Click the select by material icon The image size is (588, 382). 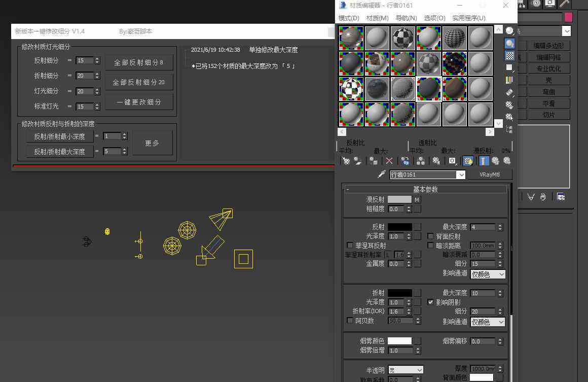pos(509,117)
